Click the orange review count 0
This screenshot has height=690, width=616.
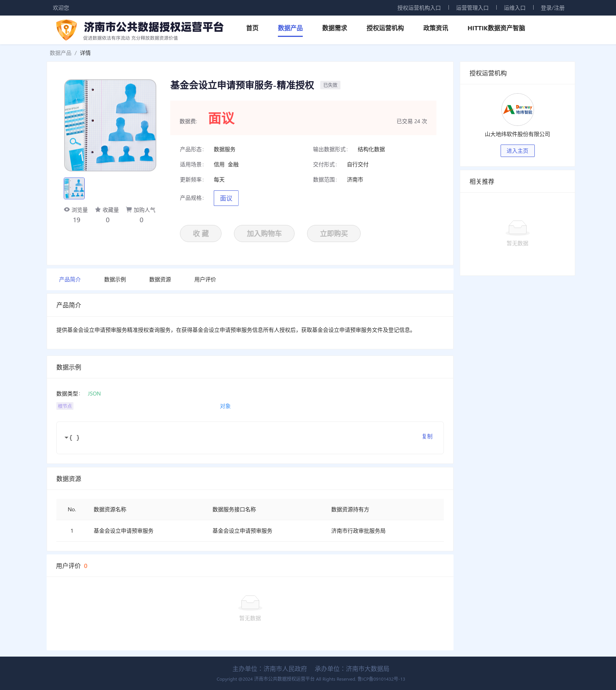click(x=86, y=566)
